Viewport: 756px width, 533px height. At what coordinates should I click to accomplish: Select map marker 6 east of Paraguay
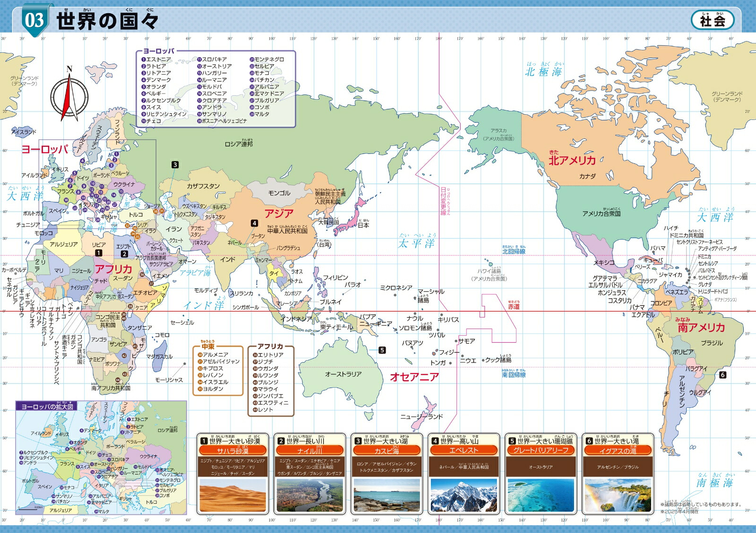coord(722,375)
